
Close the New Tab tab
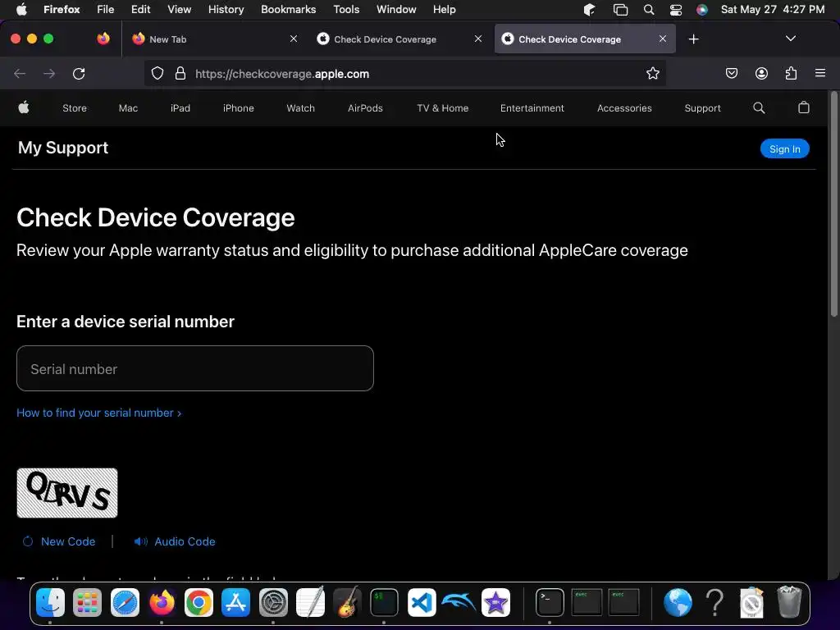(x=294, y=39)
